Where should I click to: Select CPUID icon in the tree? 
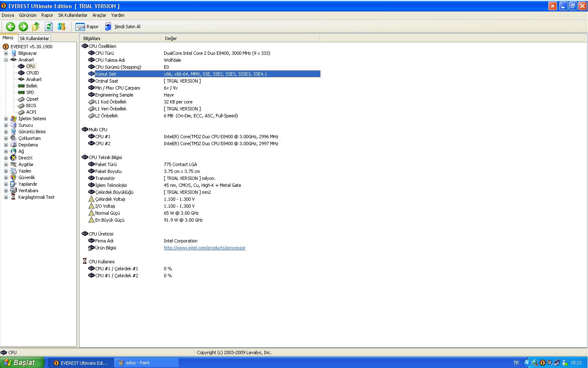tap(21, 73)
